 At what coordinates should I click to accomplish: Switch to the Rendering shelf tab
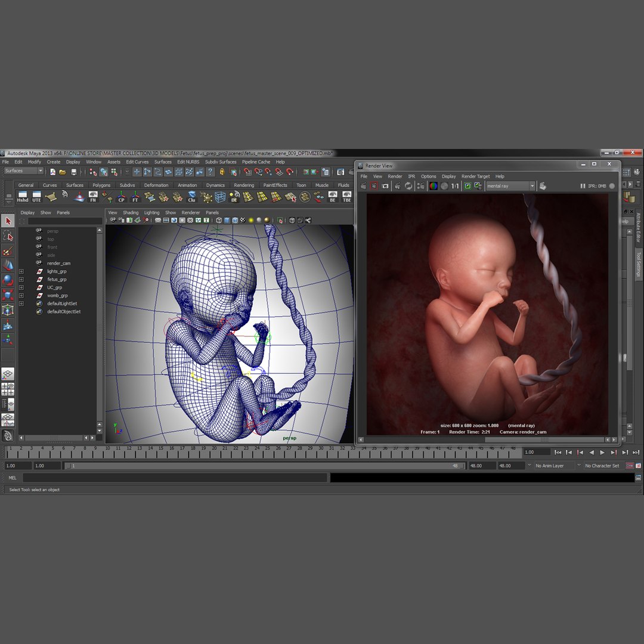(x=244, y=185)
